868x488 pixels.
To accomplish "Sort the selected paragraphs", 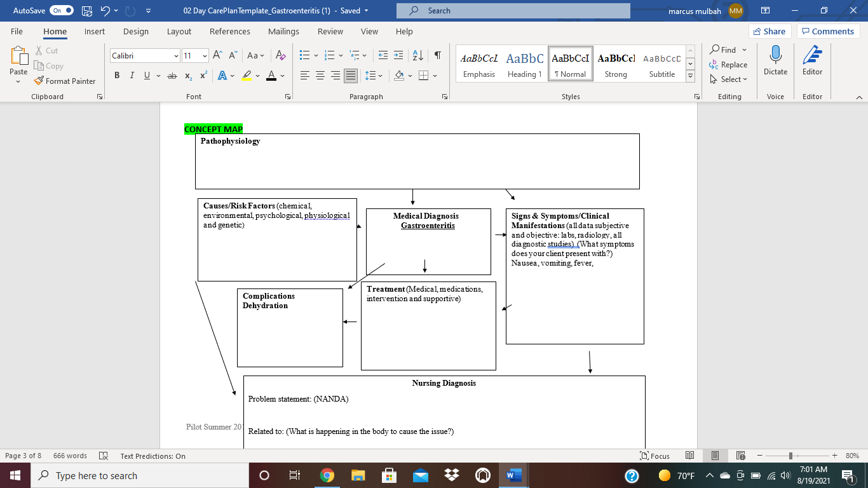I will (x=418, y=56).
